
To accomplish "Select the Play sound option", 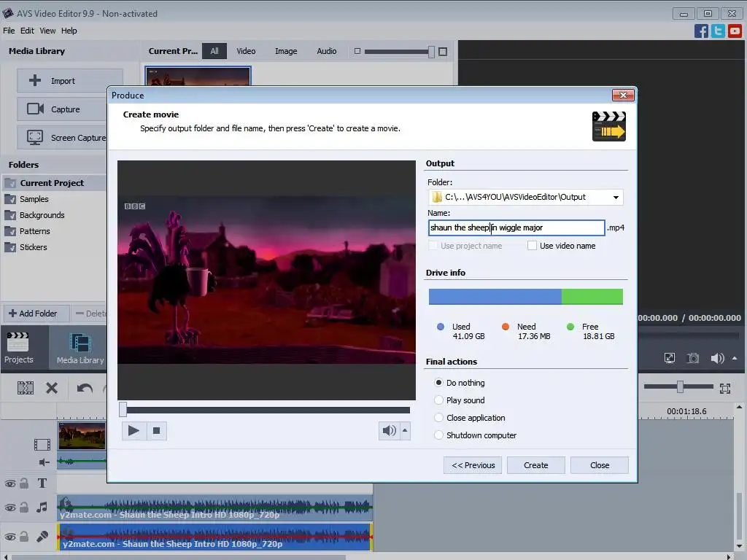I will click(438, 400).
